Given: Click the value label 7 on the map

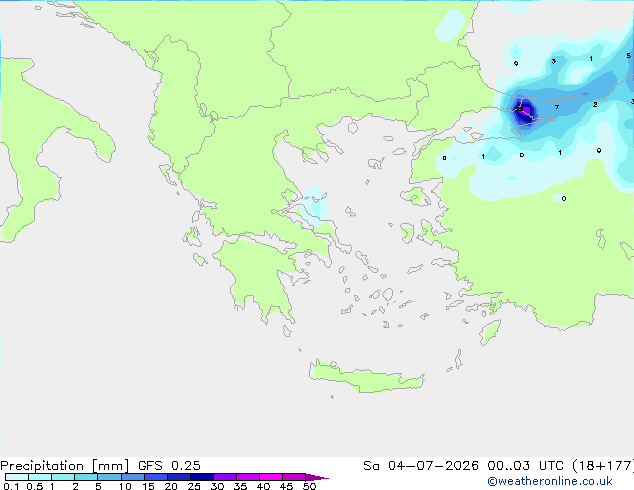Looking at the screenshot, I should click(557, 107).
